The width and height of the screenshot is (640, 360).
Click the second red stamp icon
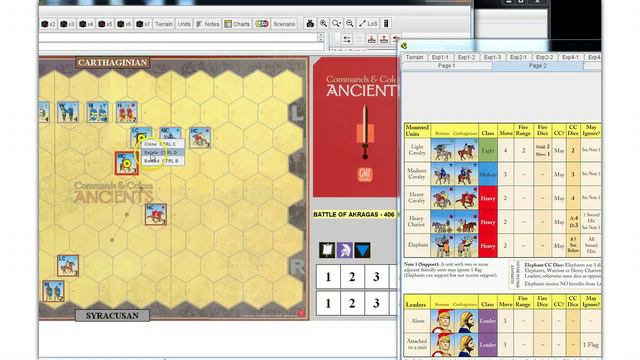coord(384,39)
